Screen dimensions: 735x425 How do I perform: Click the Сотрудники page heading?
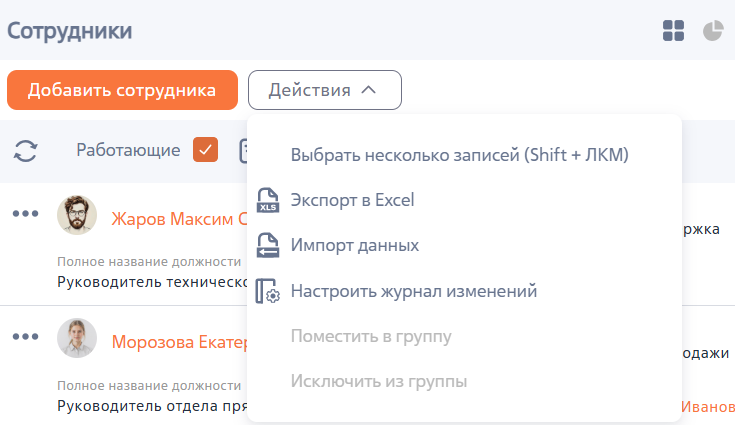coord(69,31)
